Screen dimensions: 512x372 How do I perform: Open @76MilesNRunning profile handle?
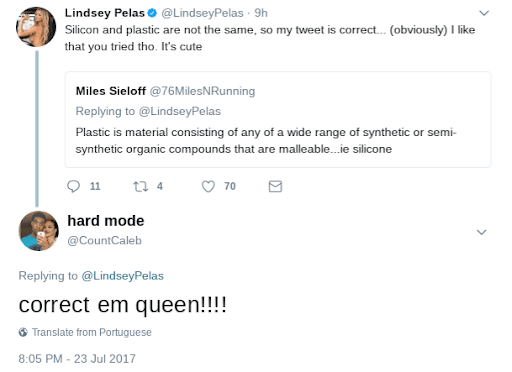coord(202,91)
